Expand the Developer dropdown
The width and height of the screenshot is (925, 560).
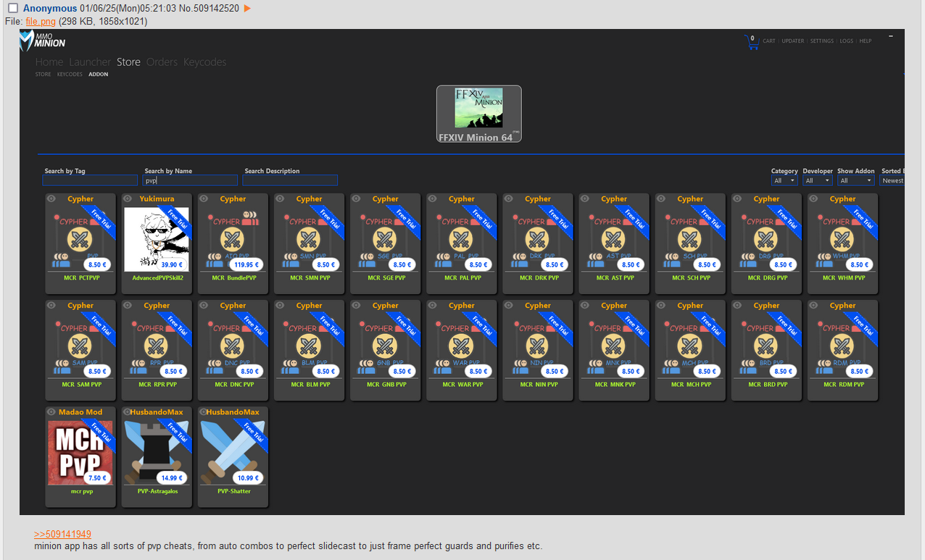(817, 180)
